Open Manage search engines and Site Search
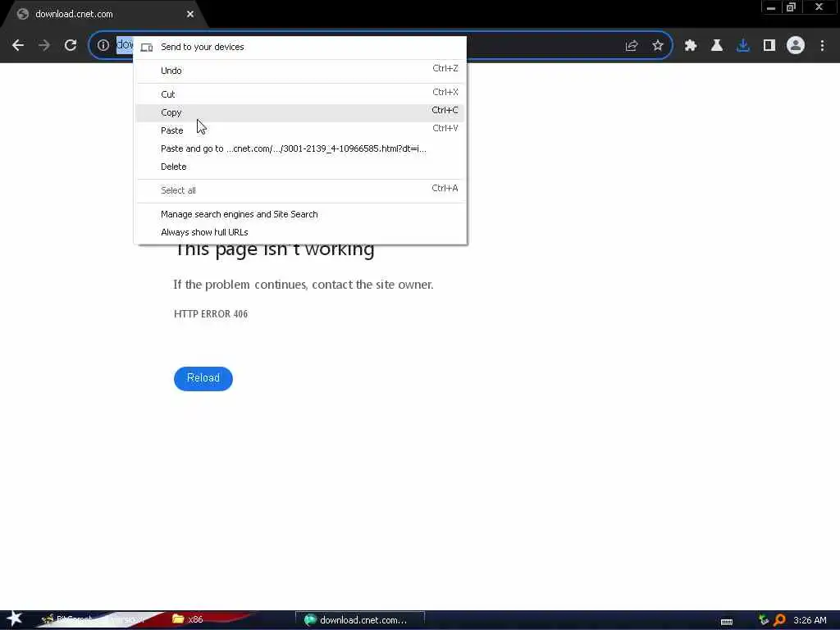This screenshot has width=840, height=630. point(299,214)
